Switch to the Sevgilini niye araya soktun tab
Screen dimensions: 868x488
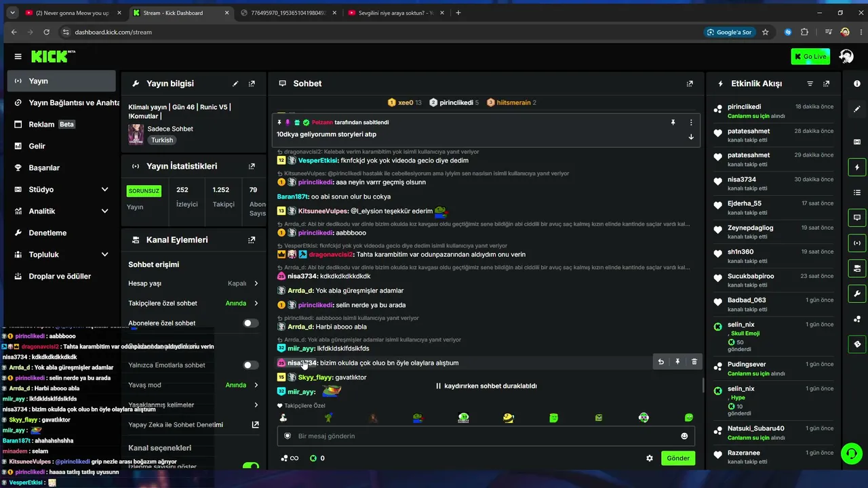pos(394,12)
